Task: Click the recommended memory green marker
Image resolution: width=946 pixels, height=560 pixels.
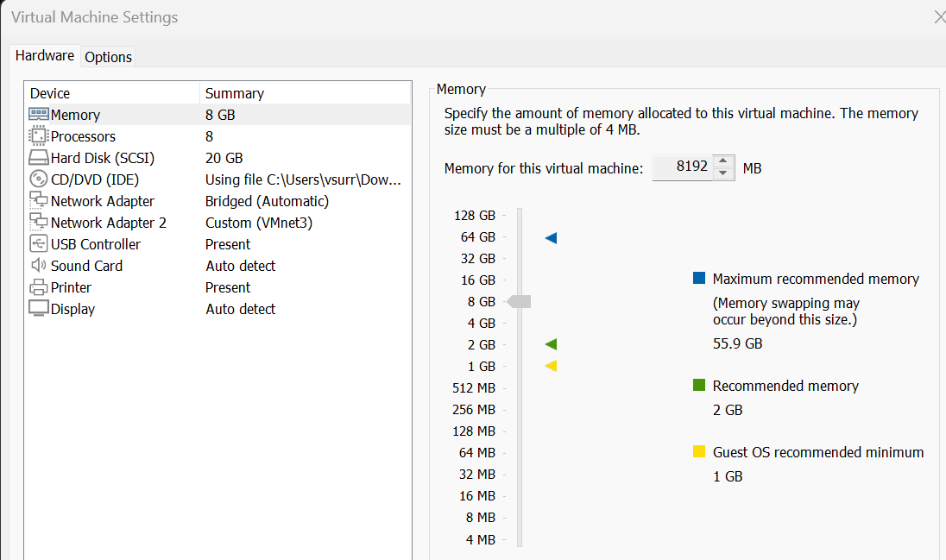Action: [550, 343]
